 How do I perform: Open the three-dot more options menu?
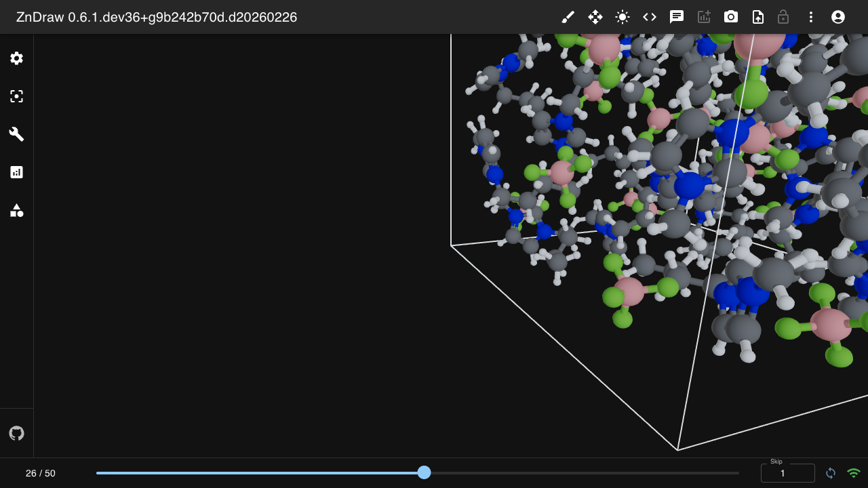point(811,17)
